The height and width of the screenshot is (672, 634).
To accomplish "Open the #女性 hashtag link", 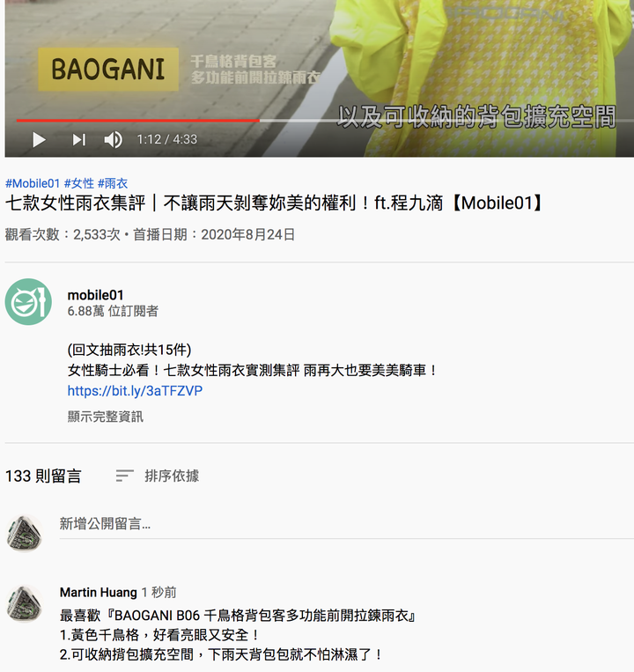I will click(x=79, y=183).
